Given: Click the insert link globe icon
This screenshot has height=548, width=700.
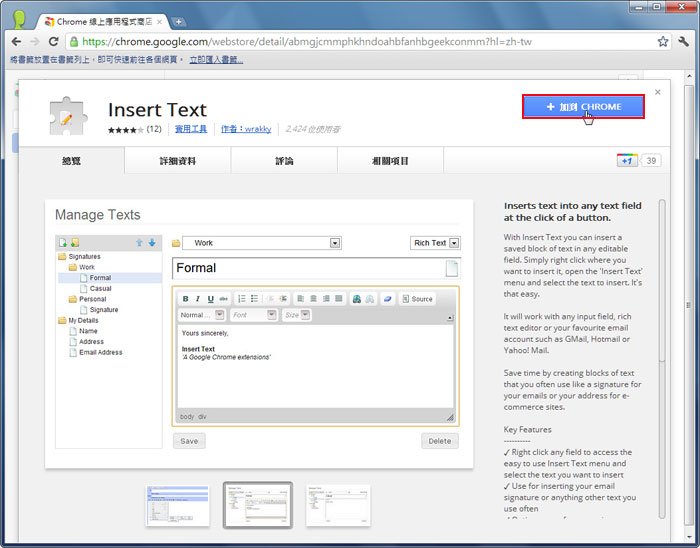Looking at the screenshot, I should click(x=357, y=299).
